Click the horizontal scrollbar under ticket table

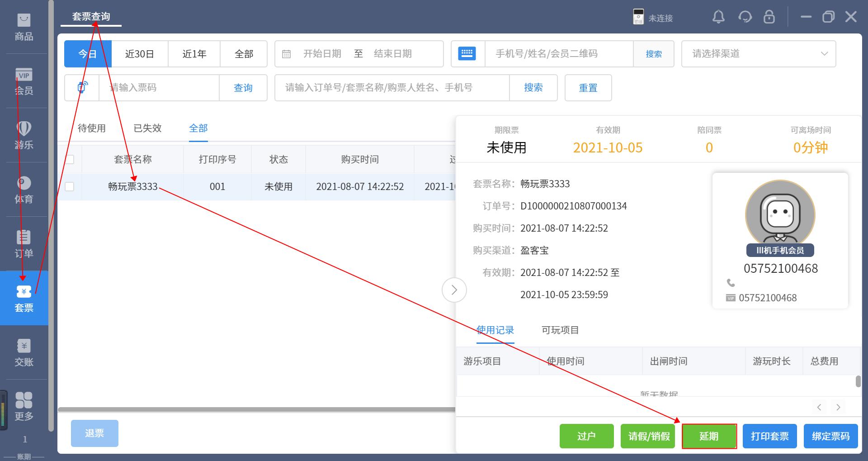pyautogui.click(x=256, y=409)
